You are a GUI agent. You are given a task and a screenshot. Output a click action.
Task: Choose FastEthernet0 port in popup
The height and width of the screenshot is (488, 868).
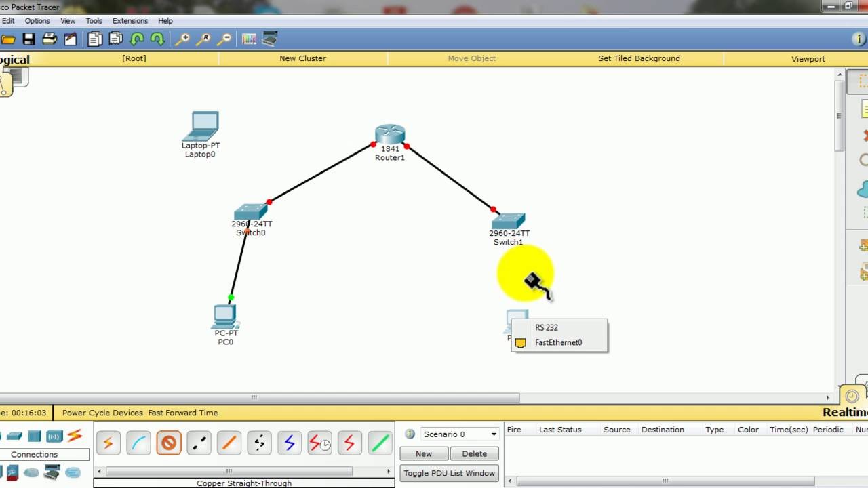(559, 342)
